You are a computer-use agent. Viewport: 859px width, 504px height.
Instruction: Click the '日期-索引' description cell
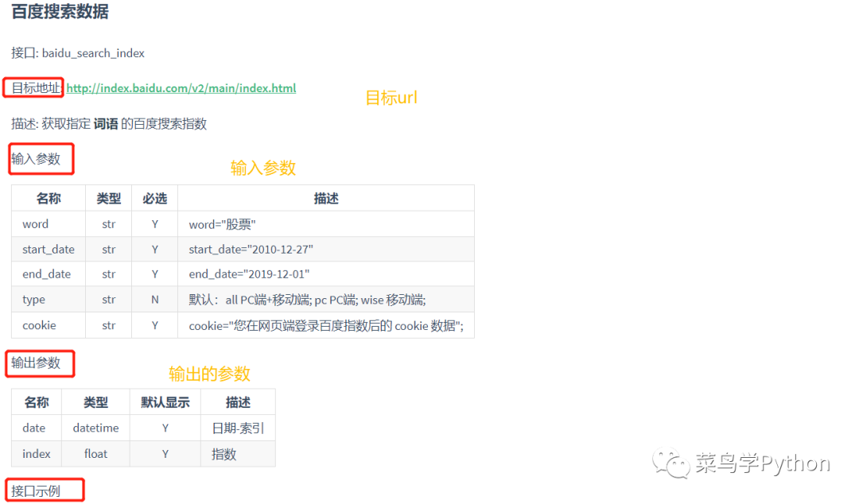238,428
